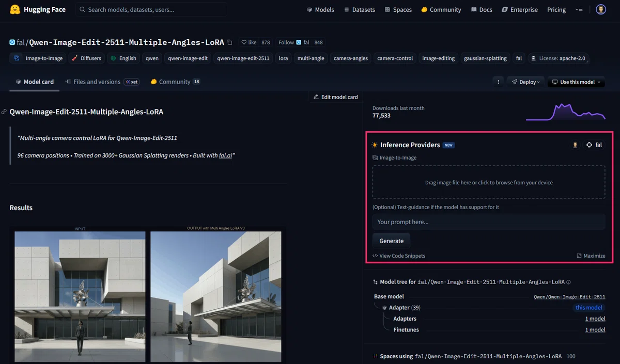
Task: Click the user profile avatar
Action: [601, 9]
